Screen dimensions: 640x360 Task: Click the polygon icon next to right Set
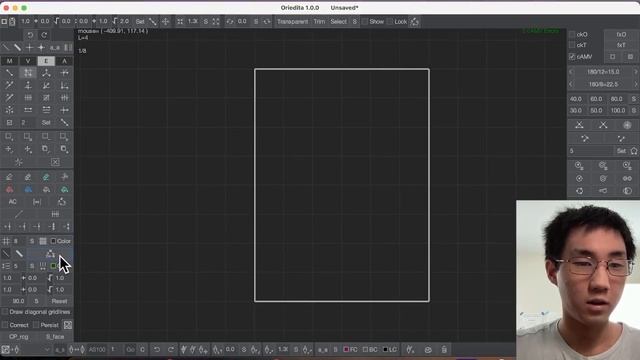(x=634, y=151)
